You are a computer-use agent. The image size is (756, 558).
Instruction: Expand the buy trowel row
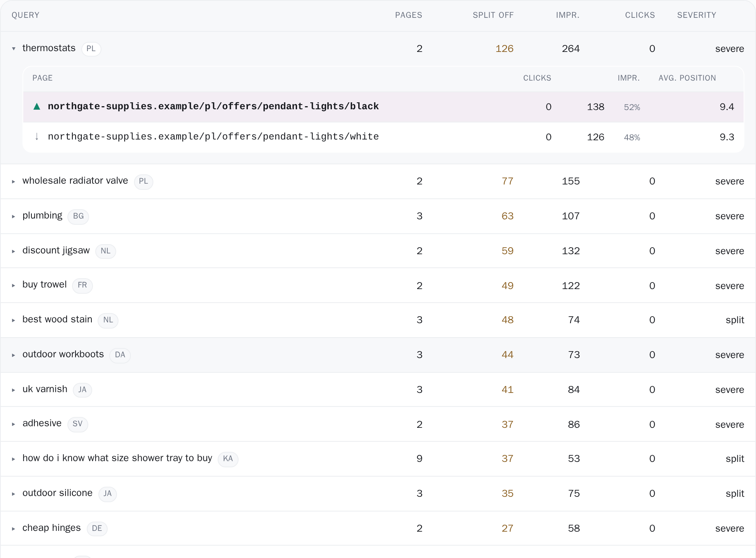pyautogui.click(x=14, y=285)
